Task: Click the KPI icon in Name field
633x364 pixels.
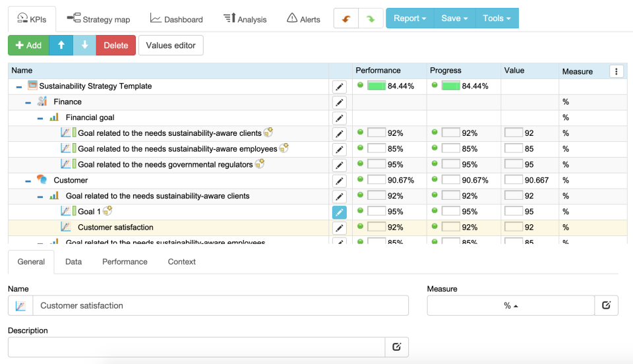Action: pos(20,306)
